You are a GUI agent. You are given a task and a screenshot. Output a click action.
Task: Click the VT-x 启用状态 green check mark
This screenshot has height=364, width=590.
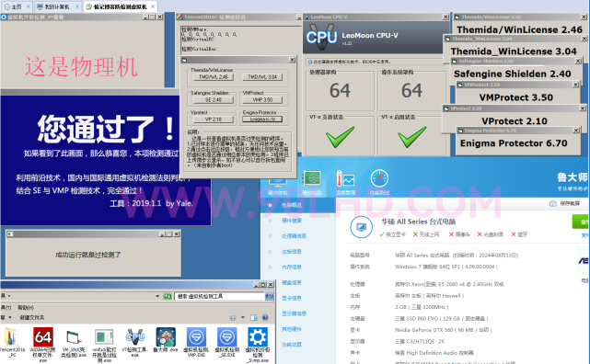click(x=412, y=137)
